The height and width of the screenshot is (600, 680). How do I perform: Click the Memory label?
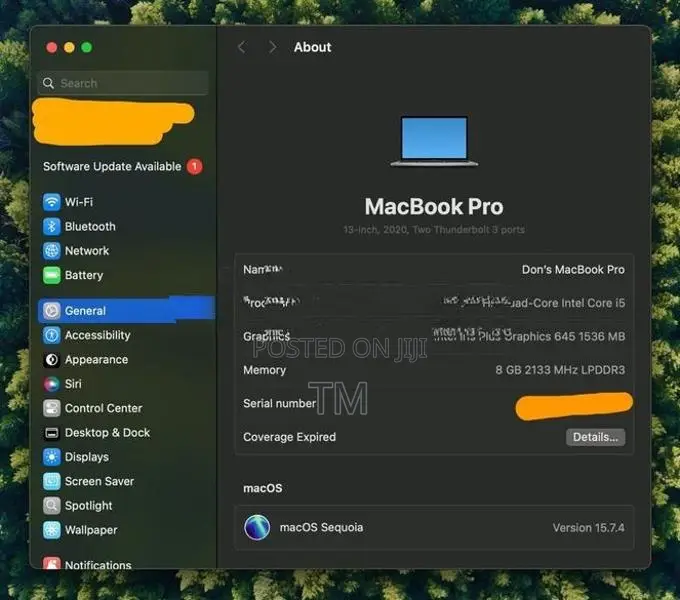(x=265, y=370)
